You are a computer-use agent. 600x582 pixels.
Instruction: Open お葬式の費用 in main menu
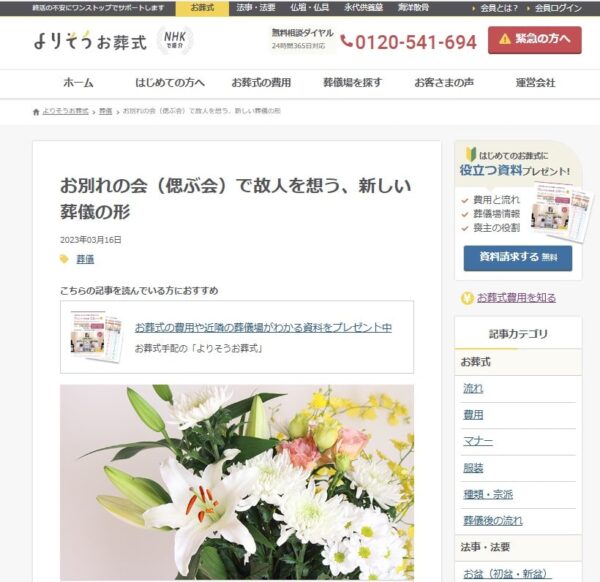tap(261, 83)
